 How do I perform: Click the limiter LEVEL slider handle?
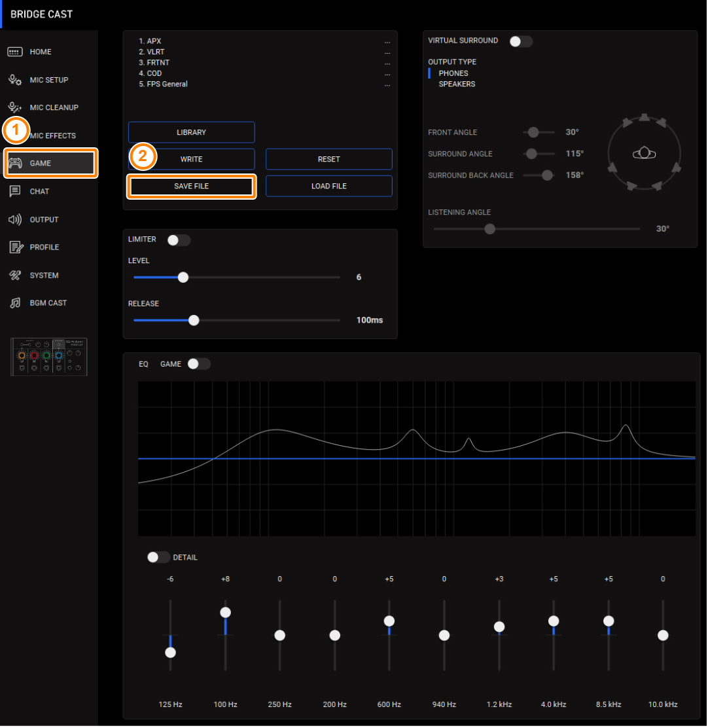coord(183,278)
